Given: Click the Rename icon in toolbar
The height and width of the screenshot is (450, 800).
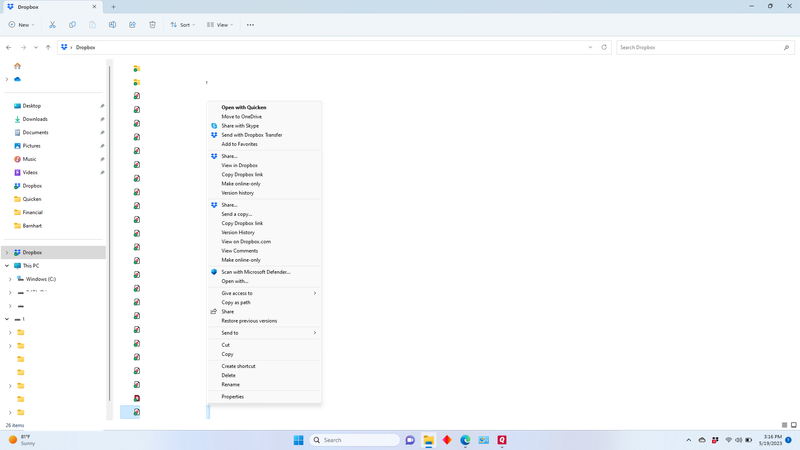Looking at the screenshot, I should (x=112, y=24).
